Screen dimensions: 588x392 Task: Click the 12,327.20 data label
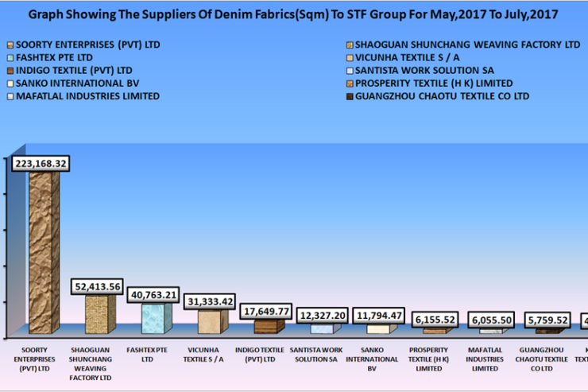(322, 316)
